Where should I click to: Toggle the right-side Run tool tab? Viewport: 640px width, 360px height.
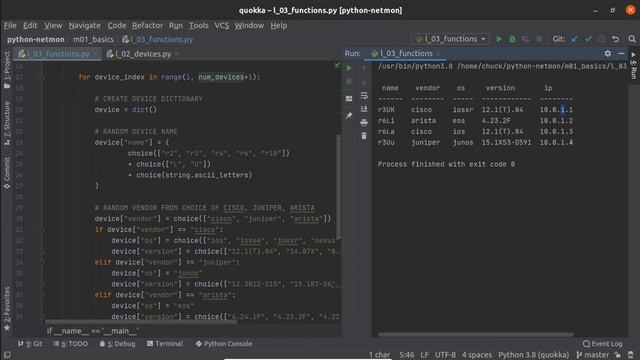click(x=633, y=65)
